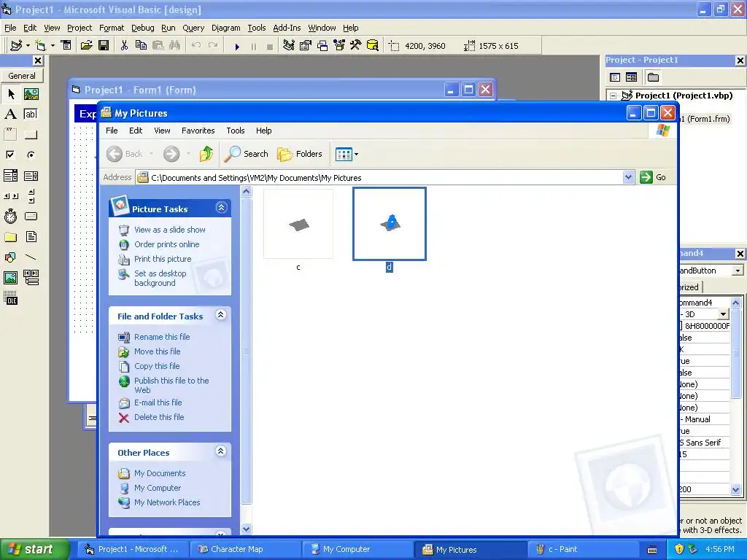Click View as a slide show
The width and height of the screenshot is (747, 560).
pyautogui.click(x=169, y=230)
